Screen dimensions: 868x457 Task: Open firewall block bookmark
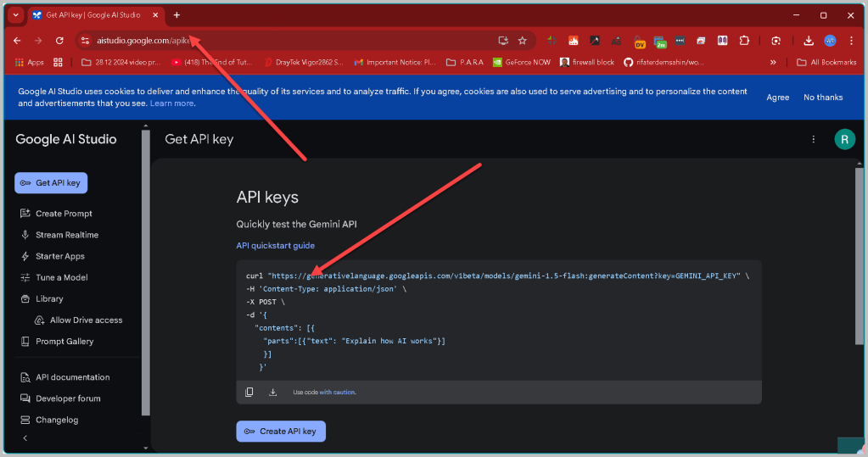tap(587, 63)
